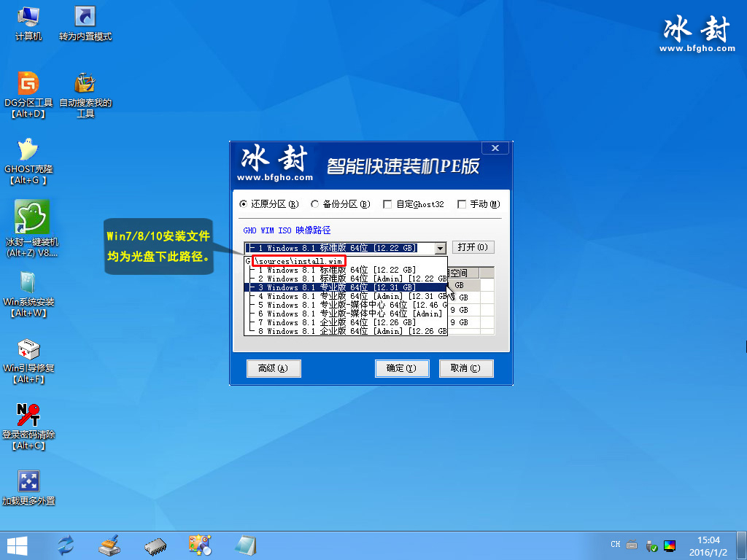Select the 还原分区(R) radio button
The height and width of the screenshot is (560, 747).
pyautogui.click(x=244, y=204)
